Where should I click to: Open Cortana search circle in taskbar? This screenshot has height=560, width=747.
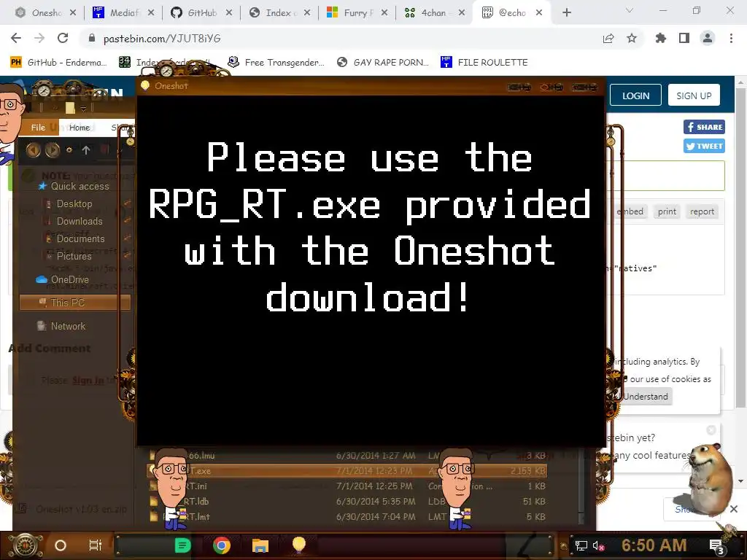pyautogui.click(x=61, y=545)
